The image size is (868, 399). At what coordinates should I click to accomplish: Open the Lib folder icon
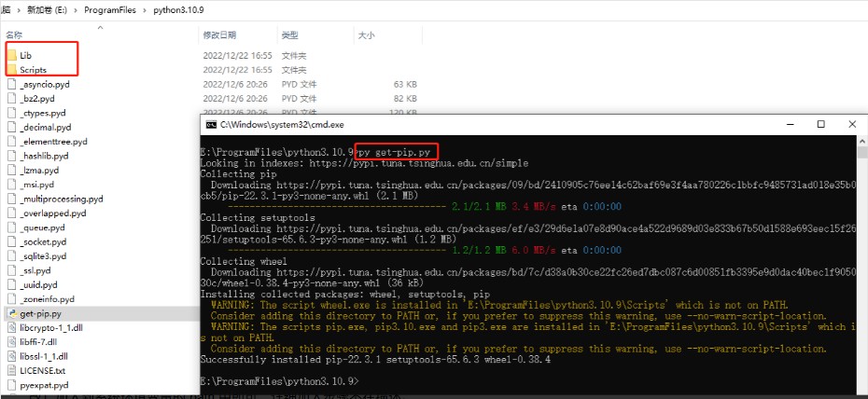point(11,55)
